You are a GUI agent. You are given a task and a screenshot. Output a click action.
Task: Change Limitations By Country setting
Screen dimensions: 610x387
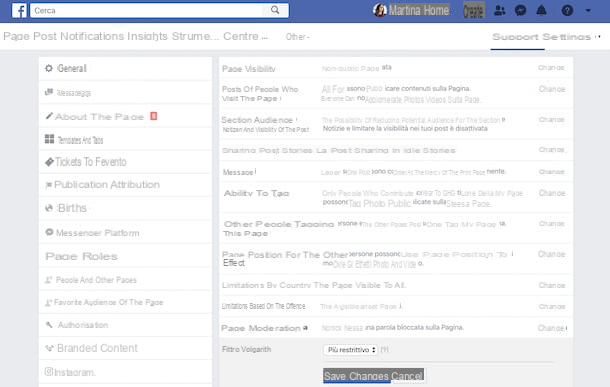click(x=552, y=285)
